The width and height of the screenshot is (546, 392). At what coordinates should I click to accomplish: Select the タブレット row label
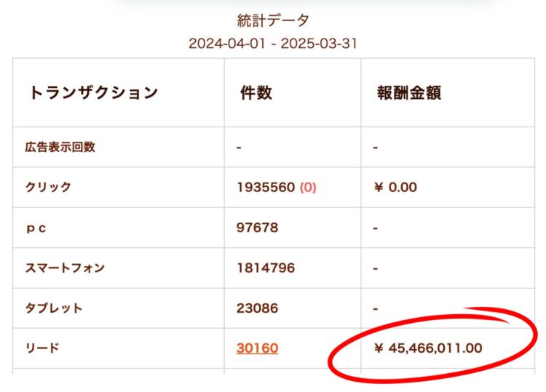[54, 308]
